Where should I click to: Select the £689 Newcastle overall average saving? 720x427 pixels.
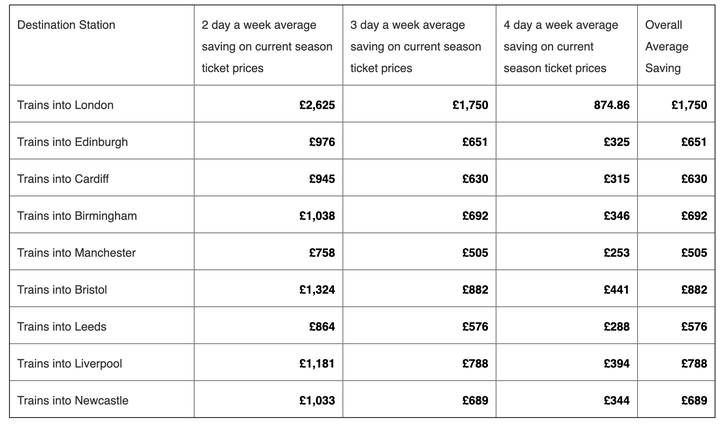[694, 401]
